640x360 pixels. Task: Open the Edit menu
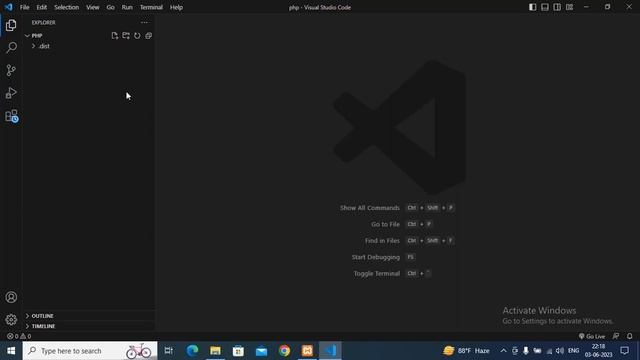(x=42, y=7)
